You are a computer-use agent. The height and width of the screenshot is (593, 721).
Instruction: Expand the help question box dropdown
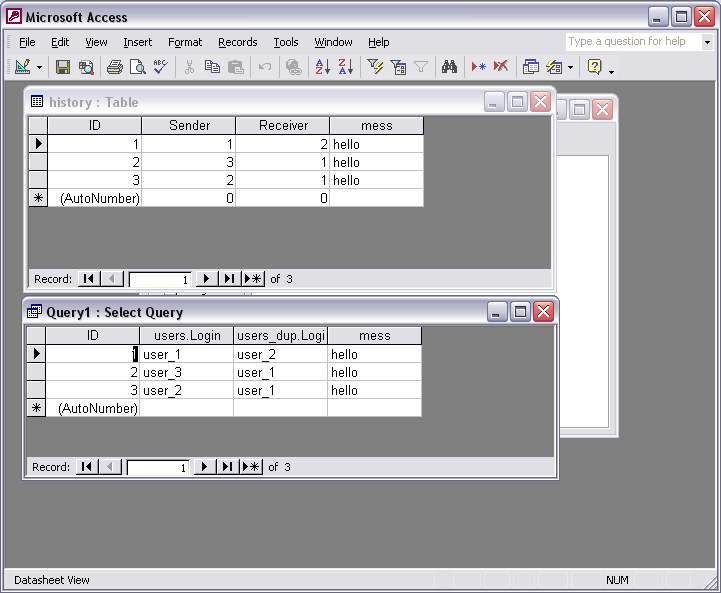[707, 42]
